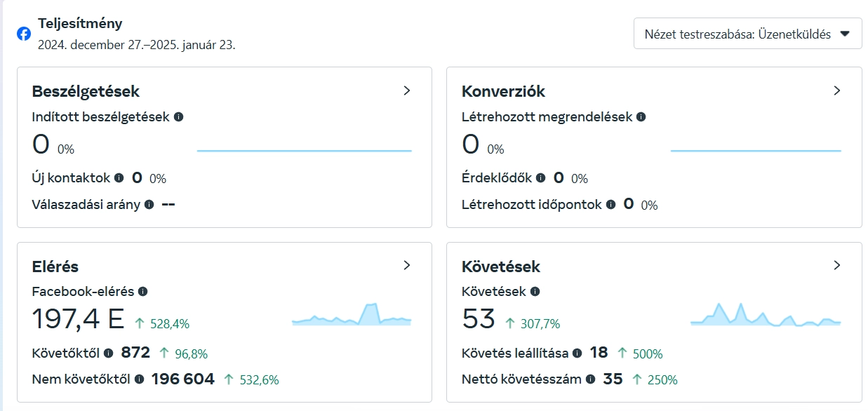Click info icon beside Új kontaktok
The height and width of the screenshot is (411, 868).
tap(119, 178)
